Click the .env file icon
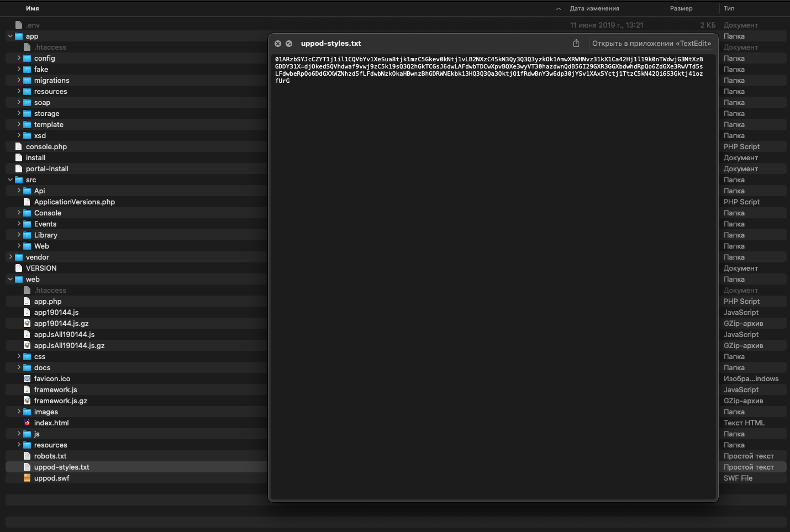Screen dimensions: 790x532 point(19,25)
